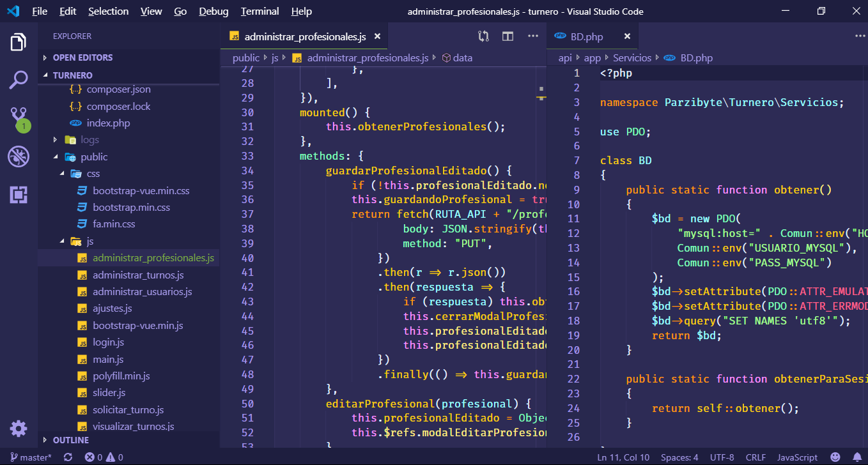868x465 pixels.
Task: Open the problems errors and warnings counter
Action: pos(104,457)
